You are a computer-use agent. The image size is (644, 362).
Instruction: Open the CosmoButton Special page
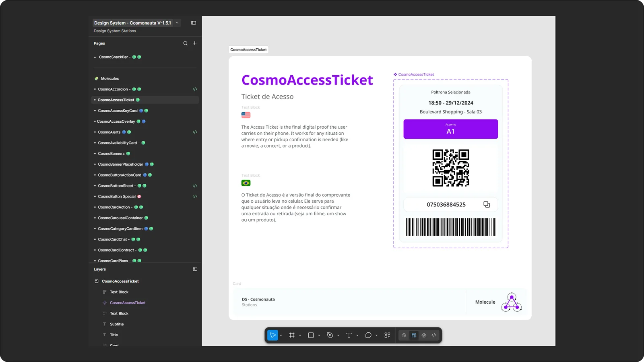coord(145,196)
